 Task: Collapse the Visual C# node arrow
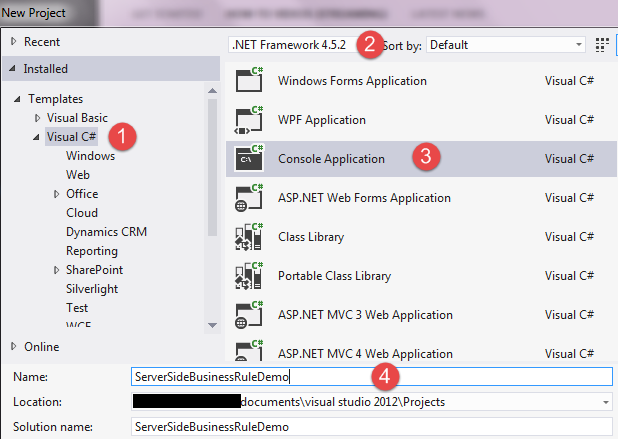pyautogui.click(x=36, y=137)
